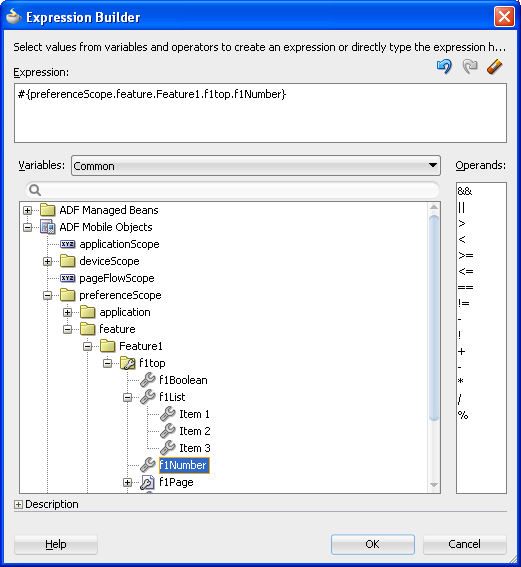Screen dimensions: 521x567
Task: Click the redo arrow icon
Action: point(470,67)
